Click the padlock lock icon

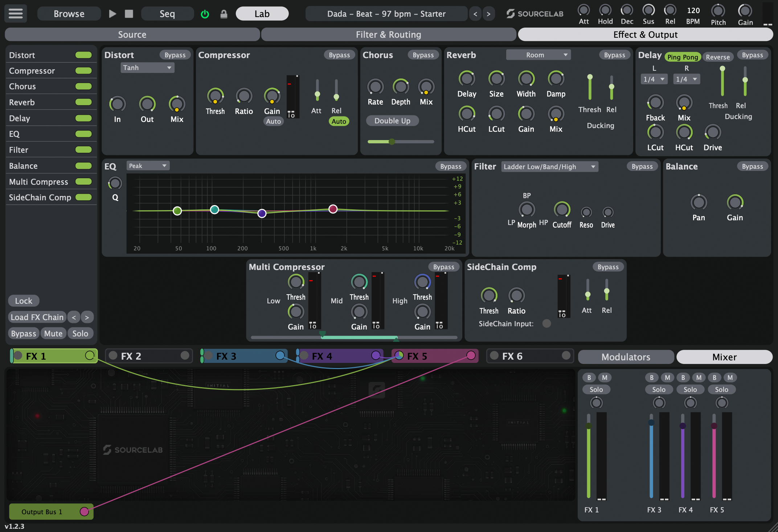tap(224, 14)
